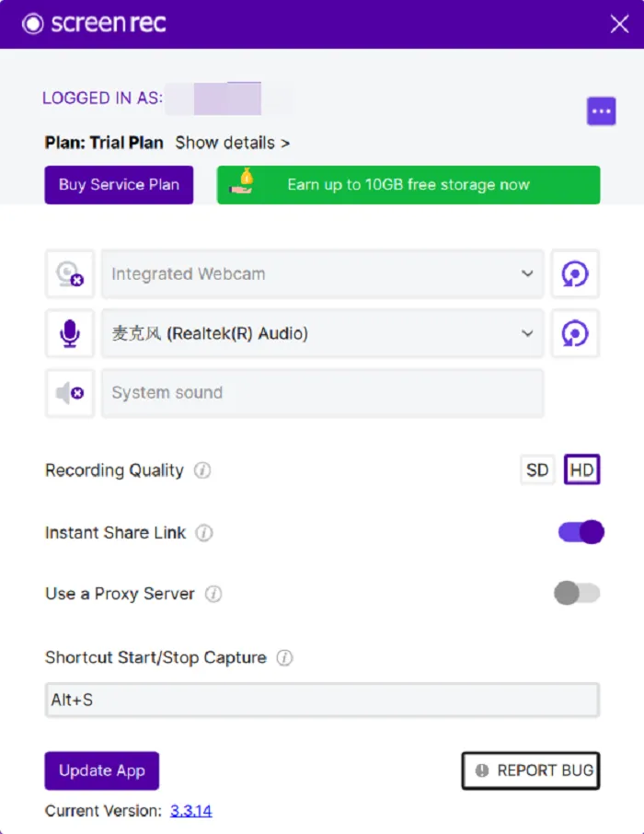Open the Integrated Webcam dropdown
Screen dimensions: 644x834
tap(322, 274)
